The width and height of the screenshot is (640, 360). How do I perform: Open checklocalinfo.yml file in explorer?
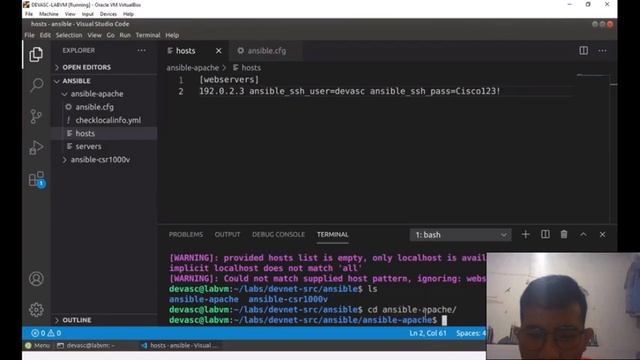pyautogui.click(x=108, y=120)
